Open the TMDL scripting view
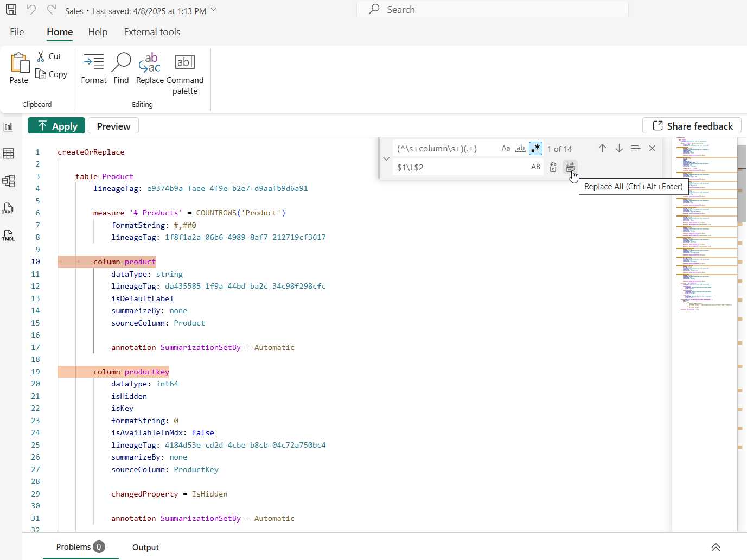 tap(8, 235)
